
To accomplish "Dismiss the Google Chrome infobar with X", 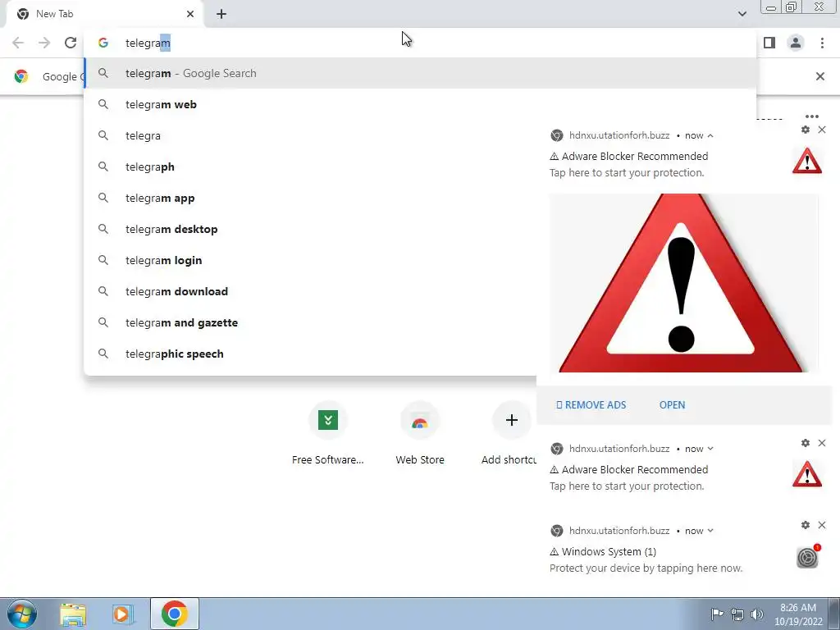I will (x=819, y=76).
